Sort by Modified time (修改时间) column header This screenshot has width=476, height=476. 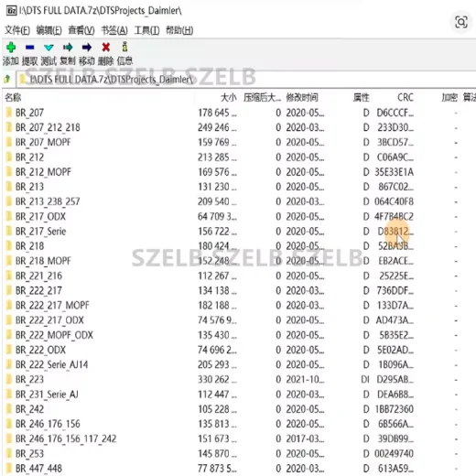[x=302, y=98]
